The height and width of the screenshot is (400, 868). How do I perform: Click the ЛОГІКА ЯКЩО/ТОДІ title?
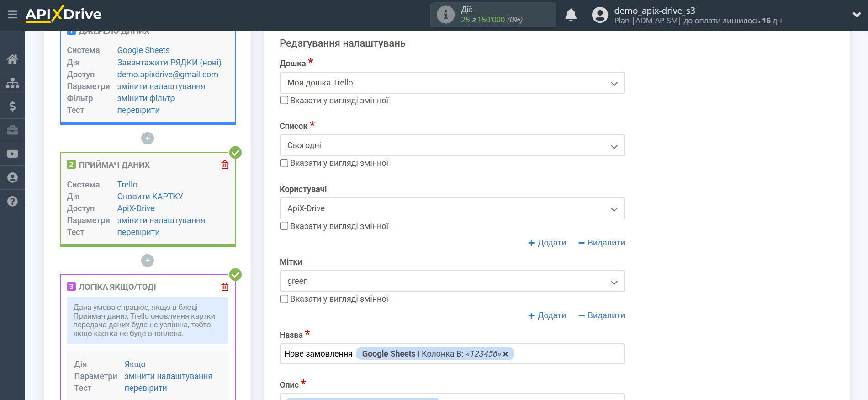117,287
